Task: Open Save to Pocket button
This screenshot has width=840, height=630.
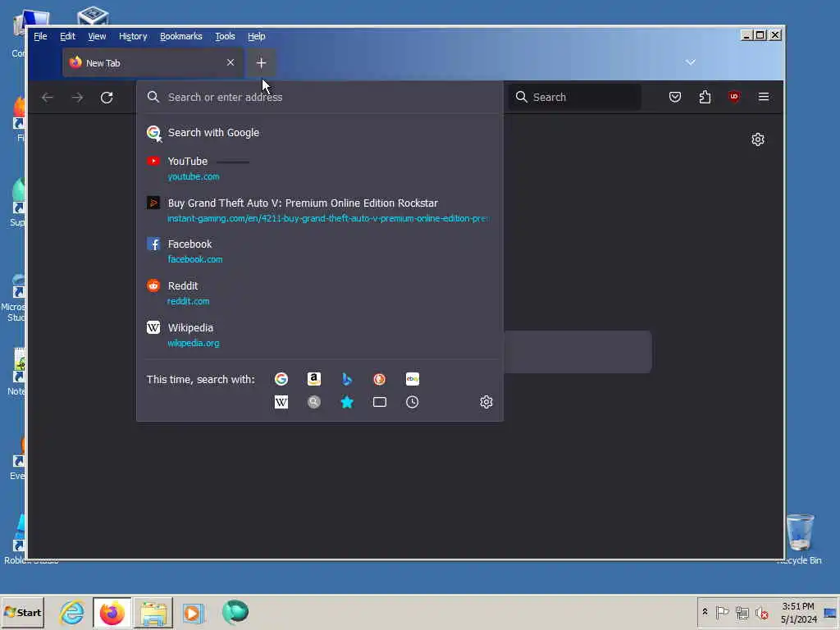Action: (675, 97)
